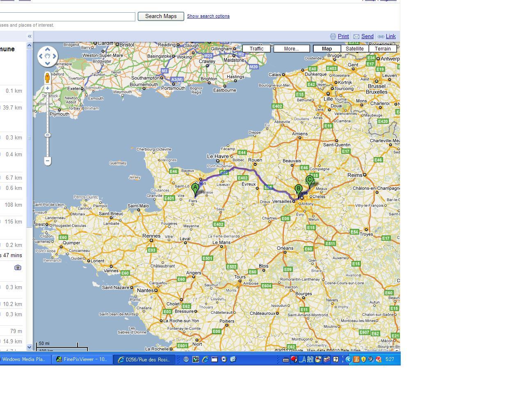Click Show search options link
The height and width of the screenshot is (420, 525).
208,16
